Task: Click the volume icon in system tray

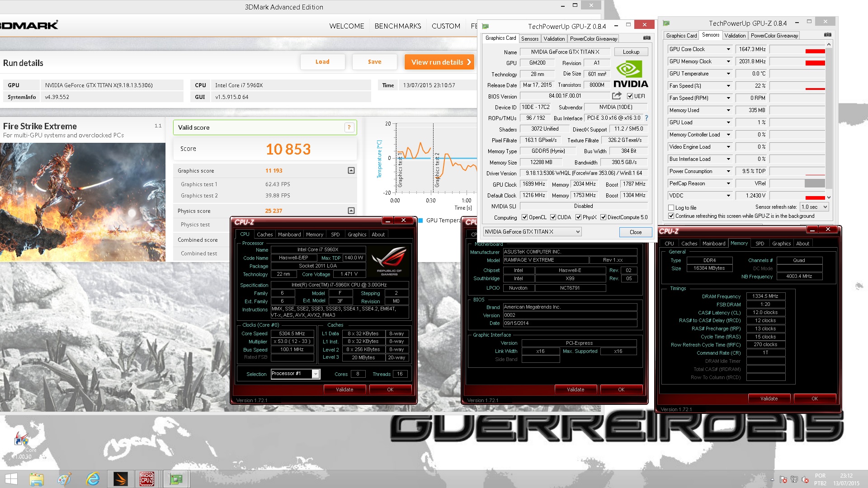Action: 805,479
